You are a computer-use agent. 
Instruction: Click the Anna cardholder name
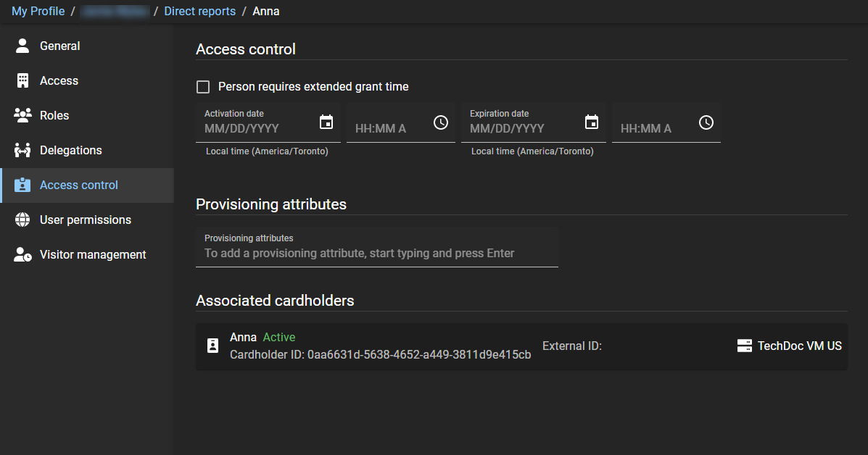tap(243, 337)
